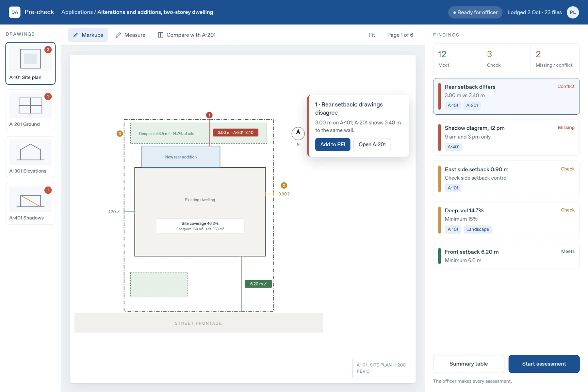Open A-401 Shadows drawing

(30, 204)
